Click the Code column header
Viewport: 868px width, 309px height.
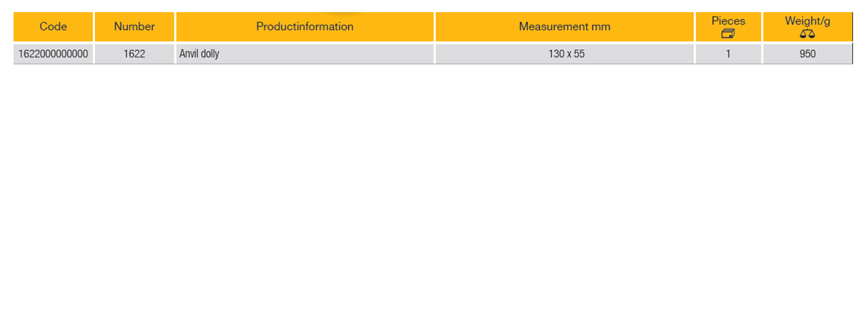click(x=54, y=27)
